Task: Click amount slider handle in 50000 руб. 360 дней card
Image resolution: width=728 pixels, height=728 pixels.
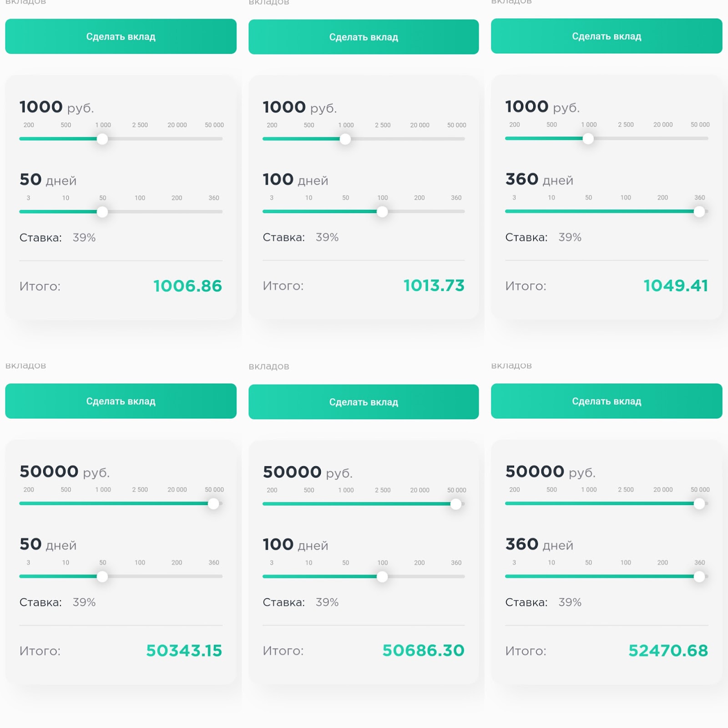Action: click(x=699, y=504)
